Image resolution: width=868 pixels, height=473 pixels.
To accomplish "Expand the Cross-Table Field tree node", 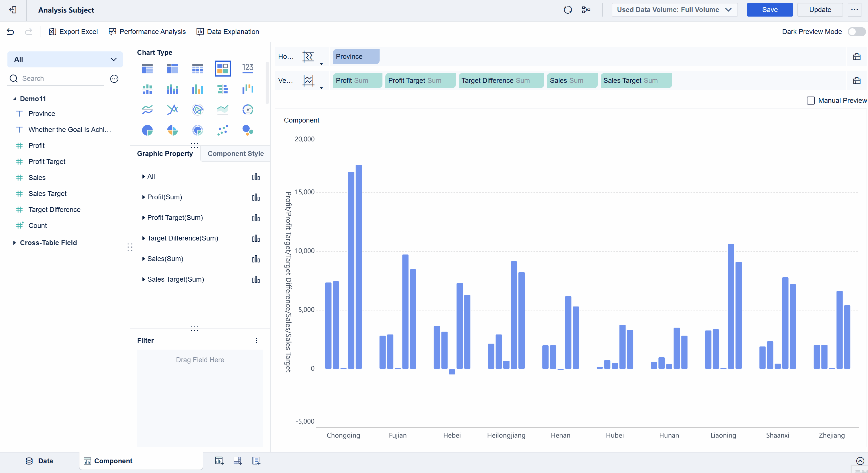I will coord(15,242).
